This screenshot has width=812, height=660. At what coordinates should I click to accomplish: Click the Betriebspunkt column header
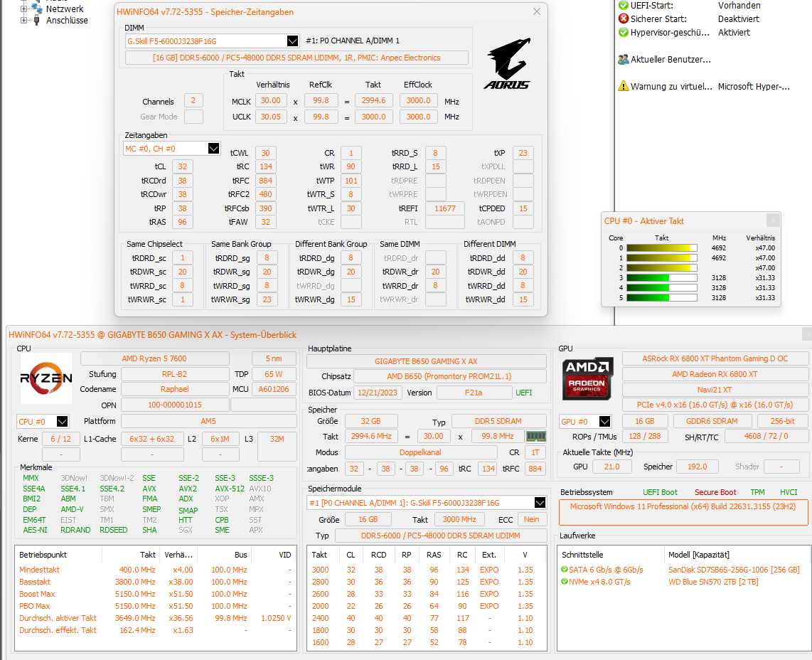tap(58, 554)
